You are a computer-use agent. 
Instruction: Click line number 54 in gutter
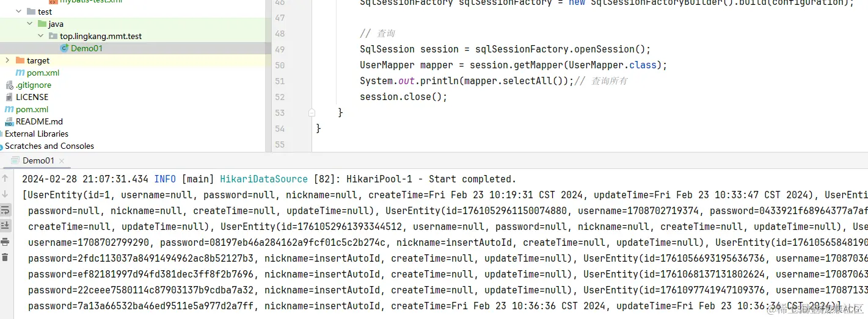tap(280, 129)
